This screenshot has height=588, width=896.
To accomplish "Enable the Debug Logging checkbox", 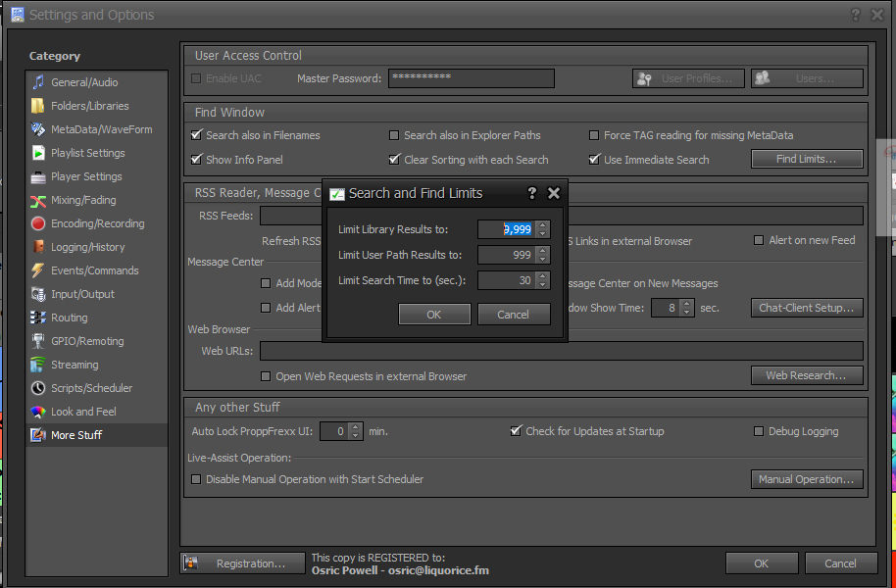I will [x=759, y=431].
